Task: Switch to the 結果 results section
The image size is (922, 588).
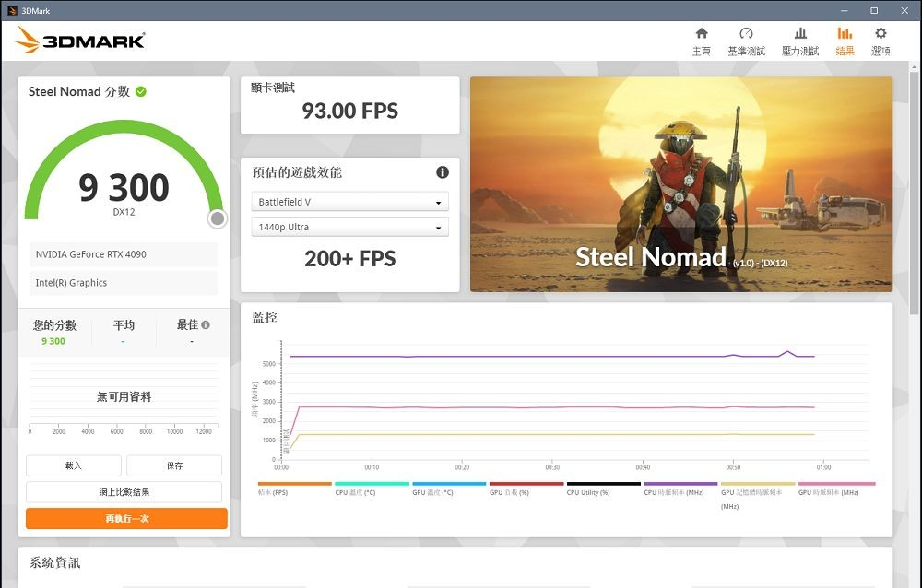Action: click(845, 41)
